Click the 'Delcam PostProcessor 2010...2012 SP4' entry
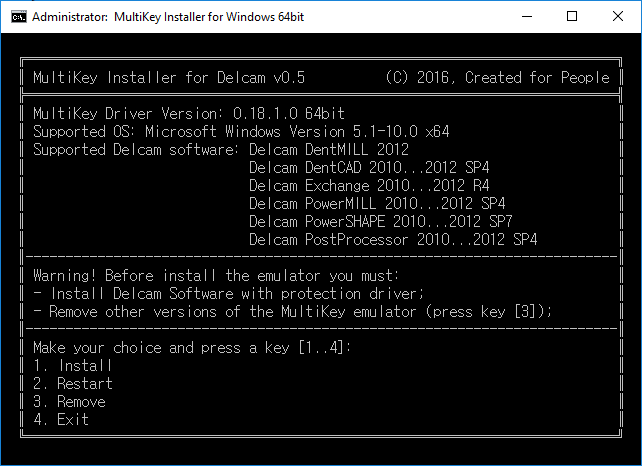Screen dimensions: 642x466 click(x=393, y=240)
